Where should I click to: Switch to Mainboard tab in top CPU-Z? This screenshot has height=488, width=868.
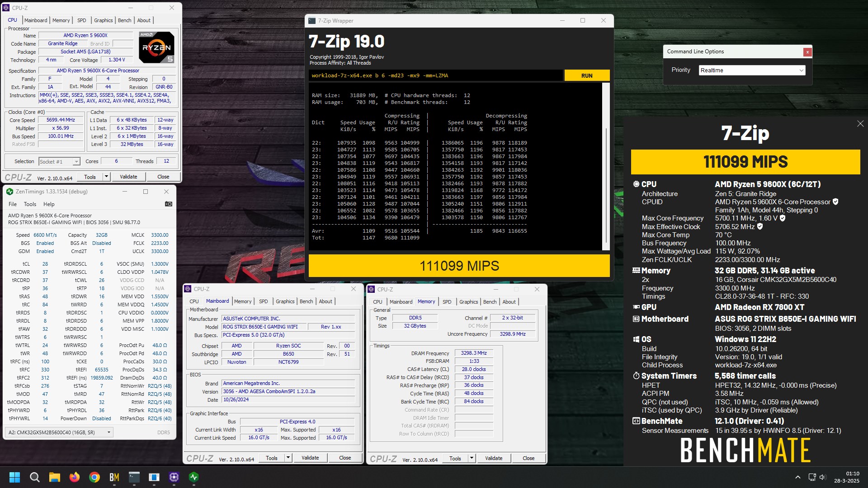36,20
